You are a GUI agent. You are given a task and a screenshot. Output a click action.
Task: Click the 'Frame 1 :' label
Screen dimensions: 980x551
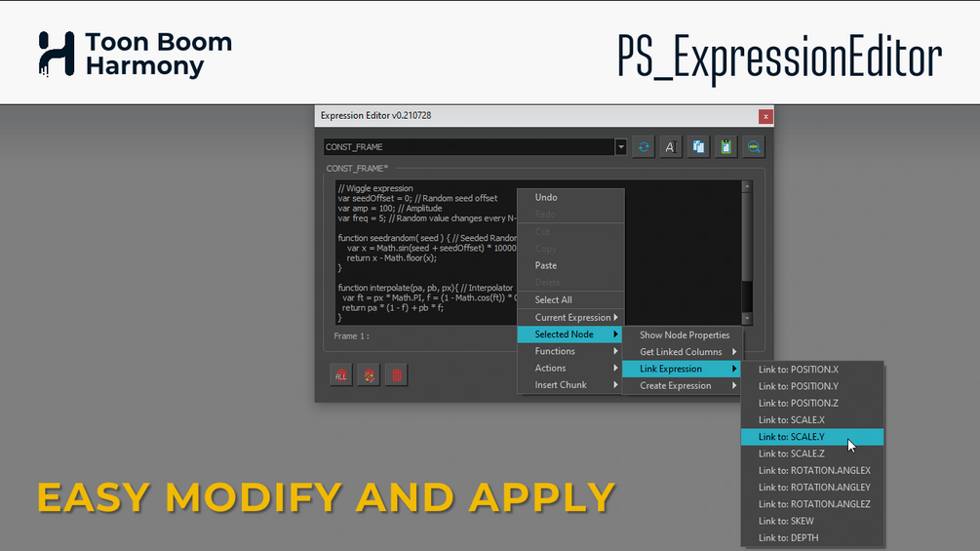tap(351, 336)
